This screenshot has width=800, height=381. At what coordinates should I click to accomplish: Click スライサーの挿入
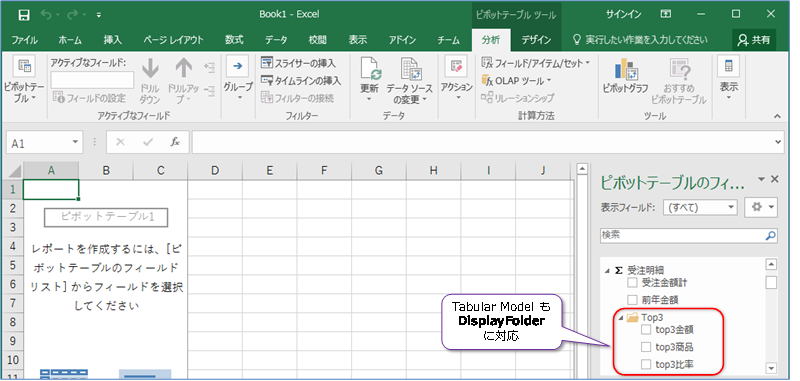pos(298,63)
